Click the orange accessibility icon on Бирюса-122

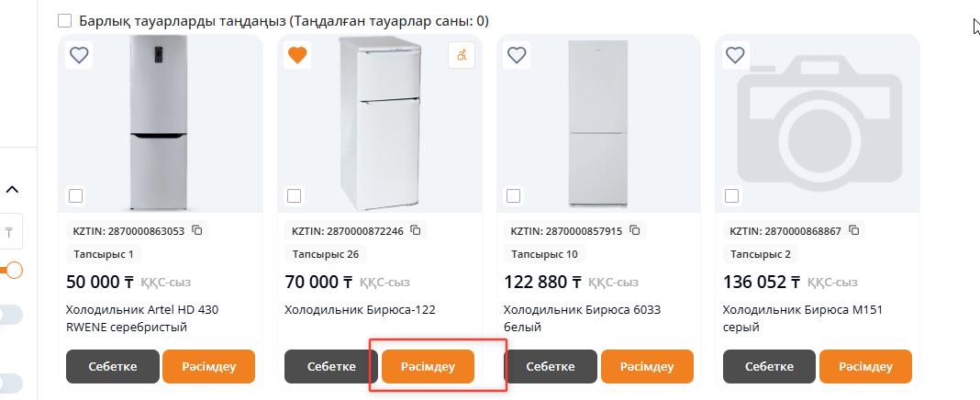[462, 55]
